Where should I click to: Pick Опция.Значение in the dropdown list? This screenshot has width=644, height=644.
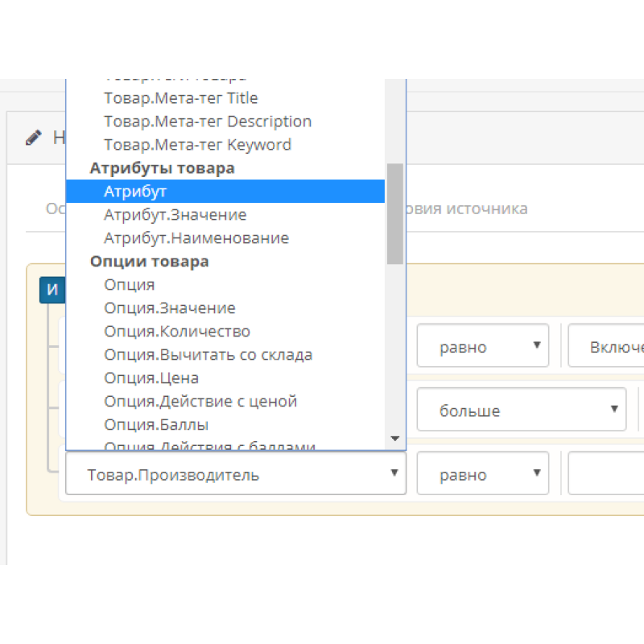click(x=169, y=308)
